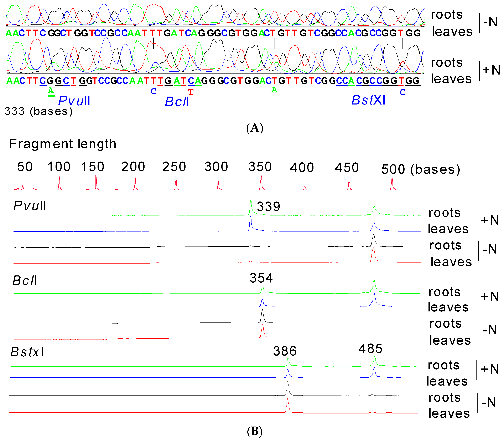The height and width of the screenshot is (443, 504).
Task: Click the 354 peak label
Action: tap(261, 278)
